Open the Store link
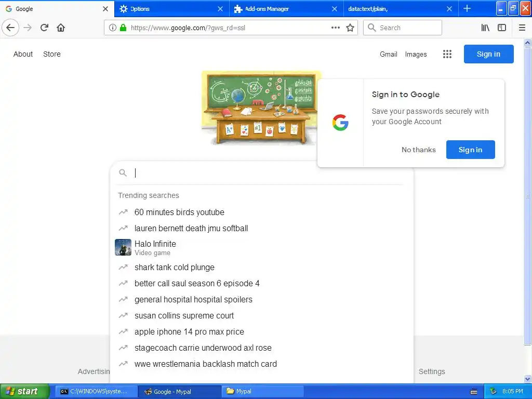This screenshot has height=399, width=532. (52, 54)
